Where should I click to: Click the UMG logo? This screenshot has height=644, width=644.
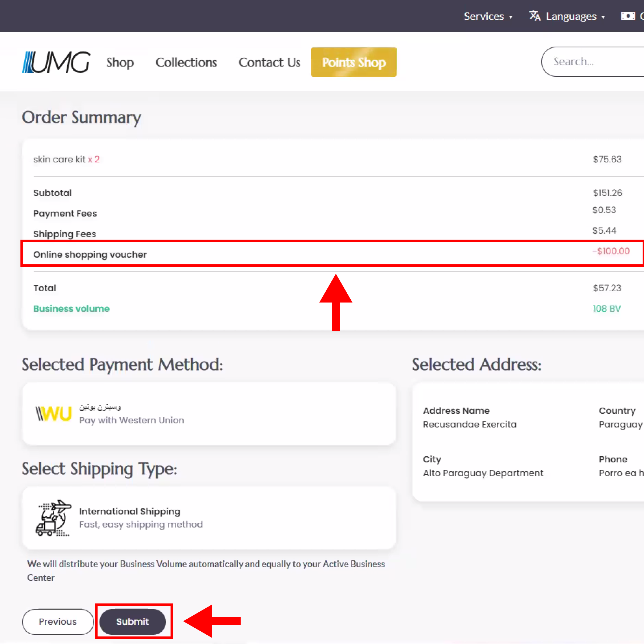pyautogui.click(x=56, y=62)
